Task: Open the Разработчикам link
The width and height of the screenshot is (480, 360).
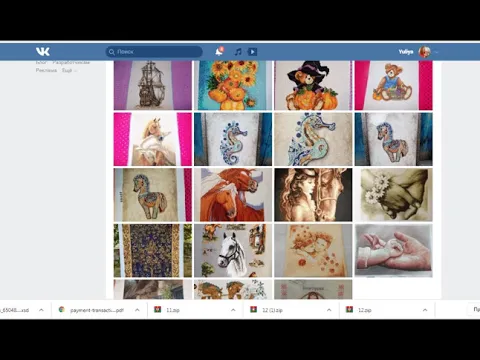Action: pyautogui.click(x=71, y=62)
